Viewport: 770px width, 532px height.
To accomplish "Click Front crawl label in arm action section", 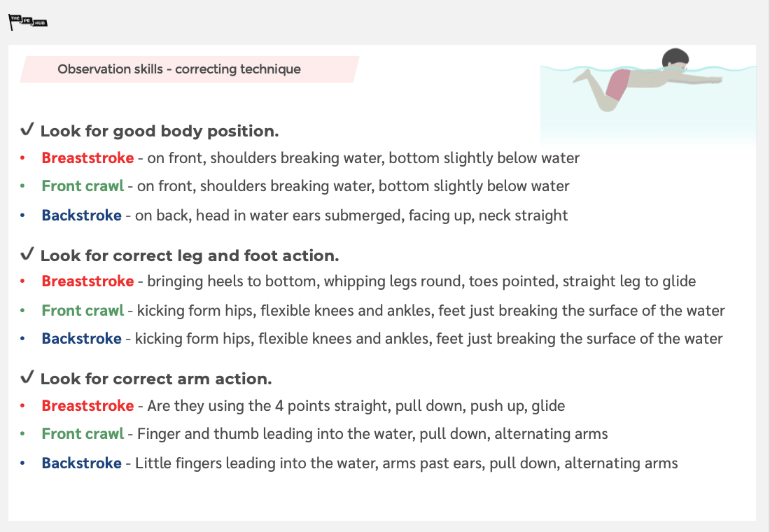I will point(83,434).
